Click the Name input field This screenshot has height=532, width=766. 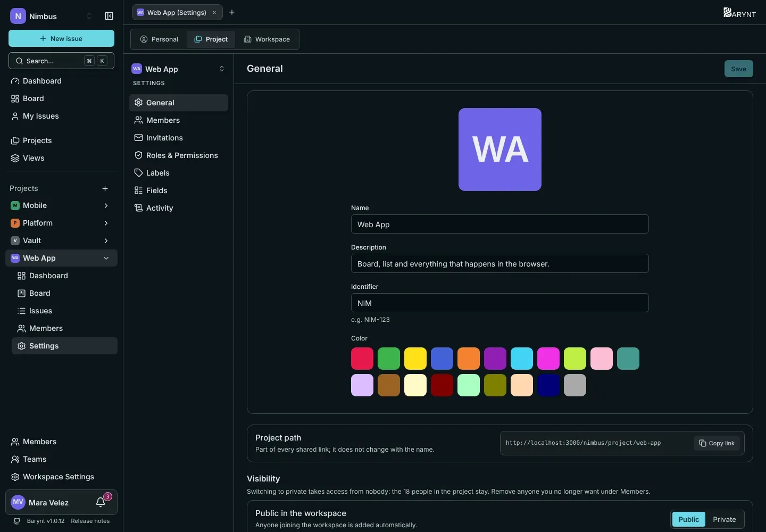point(500,224)
